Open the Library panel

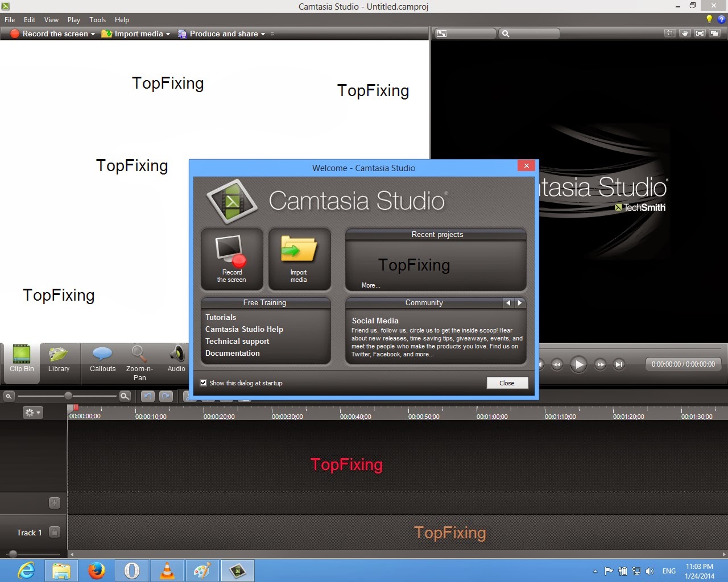[x=59, y=360]
